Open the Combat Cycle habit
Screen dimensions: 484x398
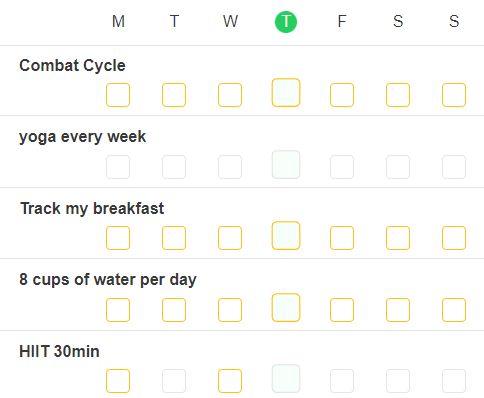[x=72, y=65]
